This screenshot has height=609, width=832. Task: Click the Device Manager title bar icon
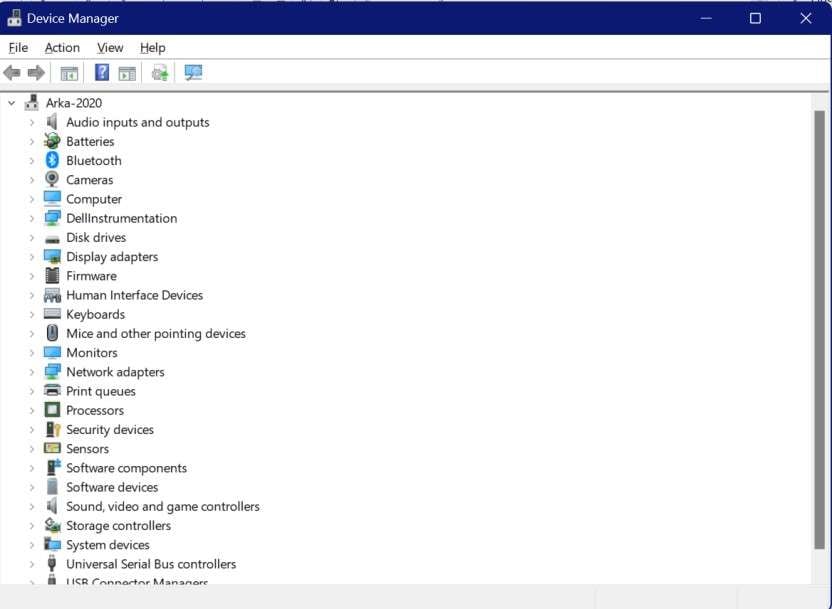coord(14,18)
